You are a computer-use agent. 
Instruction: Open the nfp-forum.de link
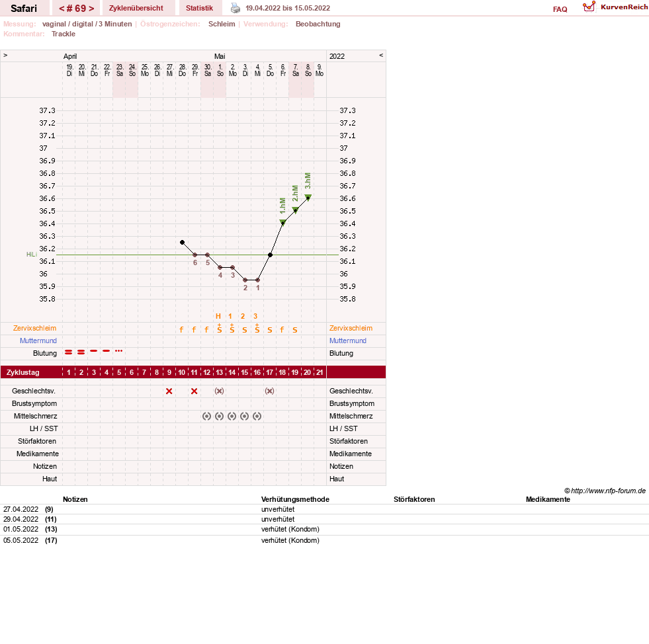point(605,491)
